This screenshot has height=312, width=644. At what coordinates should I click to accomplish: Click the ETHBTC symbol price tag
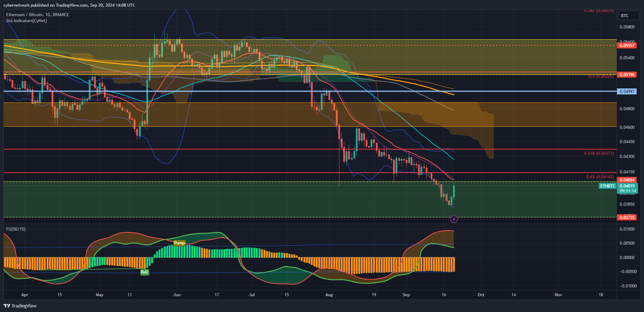608,186
